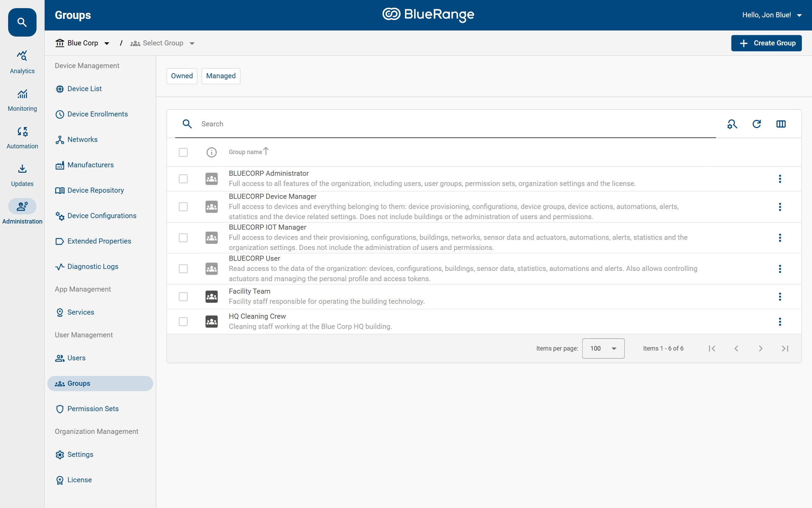Select Groups in sidebar

point(100,383)
